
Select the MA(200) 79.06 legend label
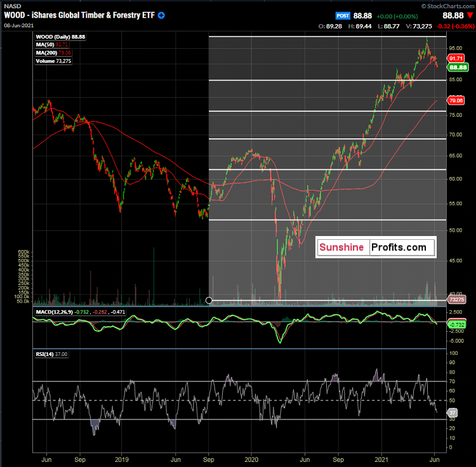pos(53,53)
